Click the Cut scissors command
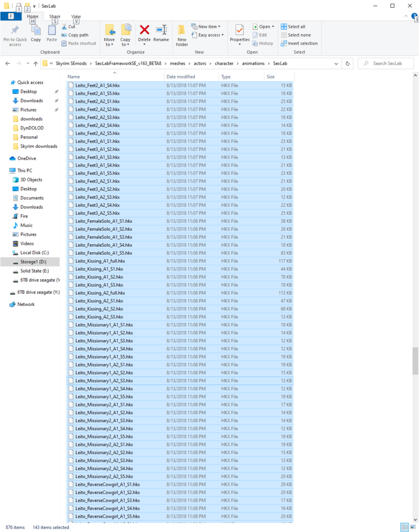Viewport: 419px width, 532px height. point(68,27)
